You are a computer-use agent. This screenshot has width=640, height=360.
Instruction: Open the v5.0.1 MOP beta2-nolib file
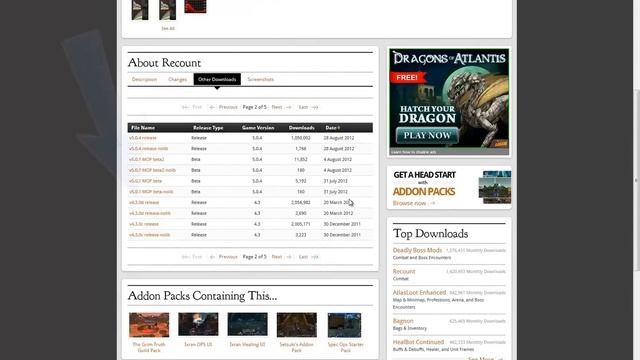[152, 170]
